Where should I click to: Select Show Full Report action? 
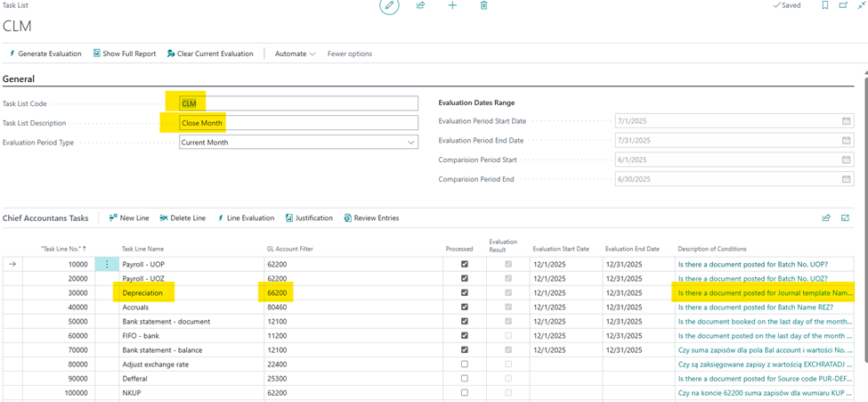[125, 54]
